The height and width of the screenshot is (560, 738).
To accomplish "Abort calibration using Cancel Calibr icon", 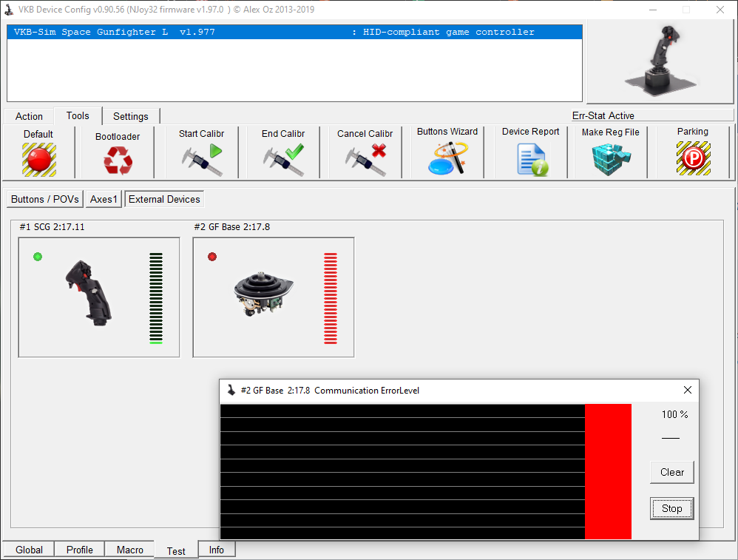I will point(366,160).
